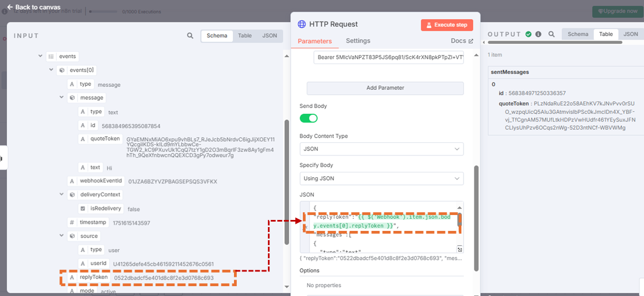Toggle the Send Body switch off

308,118
